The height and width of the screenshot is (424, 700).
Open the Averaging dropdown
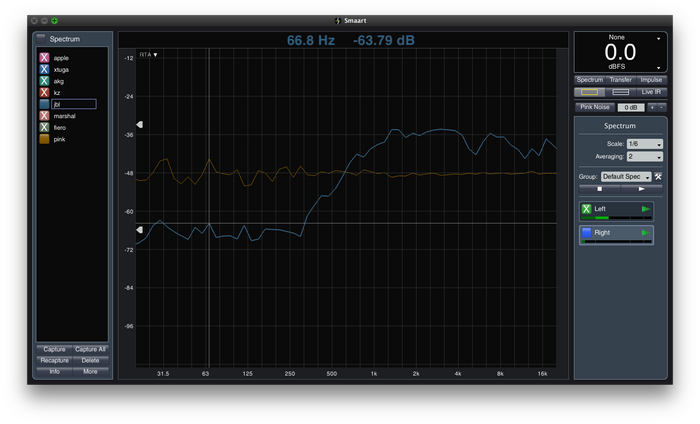click(x=644, y=157)
